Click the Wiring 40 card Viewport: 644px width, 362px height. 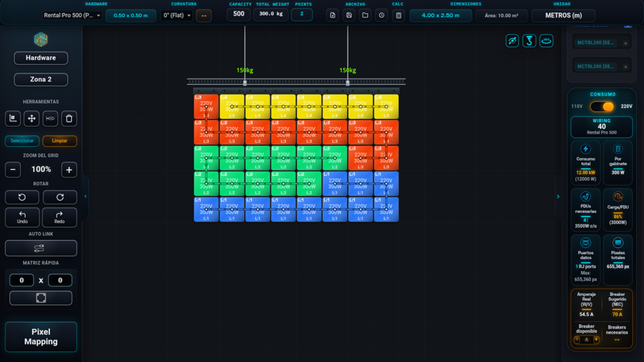point(602,127)
